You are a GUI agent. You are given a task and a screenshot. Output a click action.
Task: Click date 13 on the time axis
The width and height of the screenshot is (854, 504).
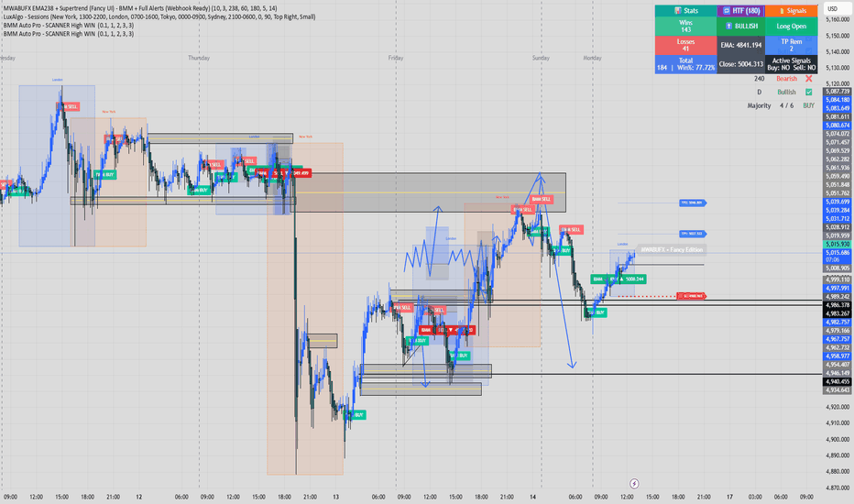click(335, 497)
